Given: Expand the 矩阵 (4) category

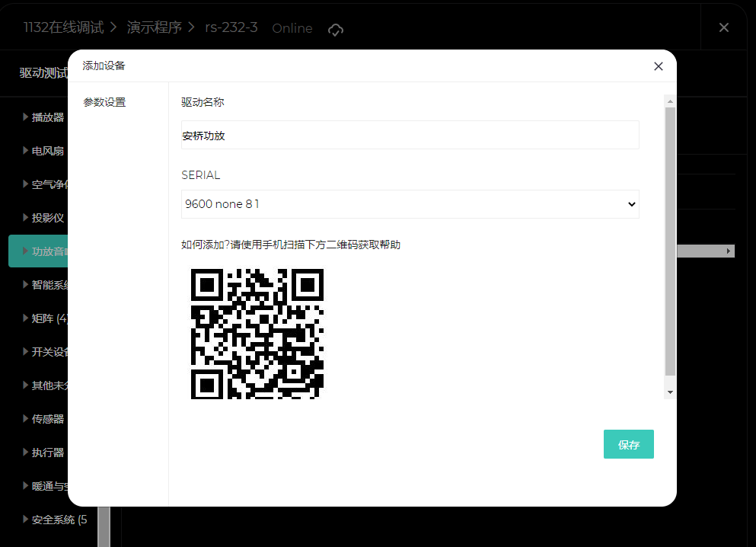Looking at the screenshot, I should pos(26,318).
